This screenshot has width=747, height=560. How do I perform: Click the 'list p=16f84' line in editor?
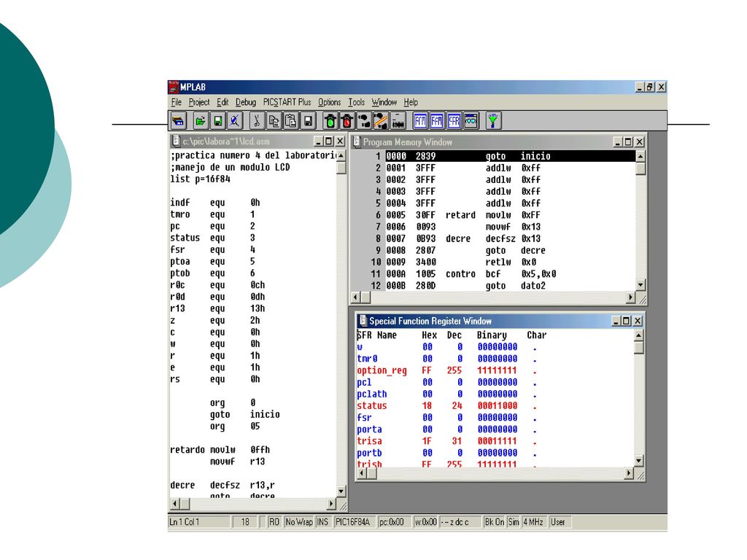pos(201,179)
